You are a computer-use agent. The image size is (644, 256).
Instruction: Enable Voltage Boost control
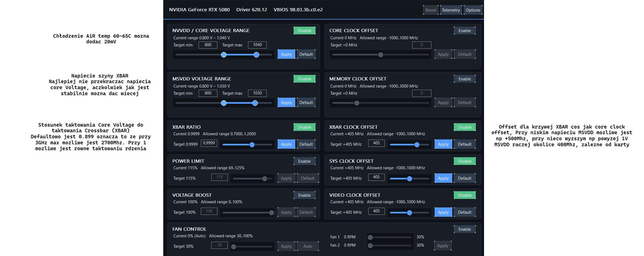(x=304, y=195)
